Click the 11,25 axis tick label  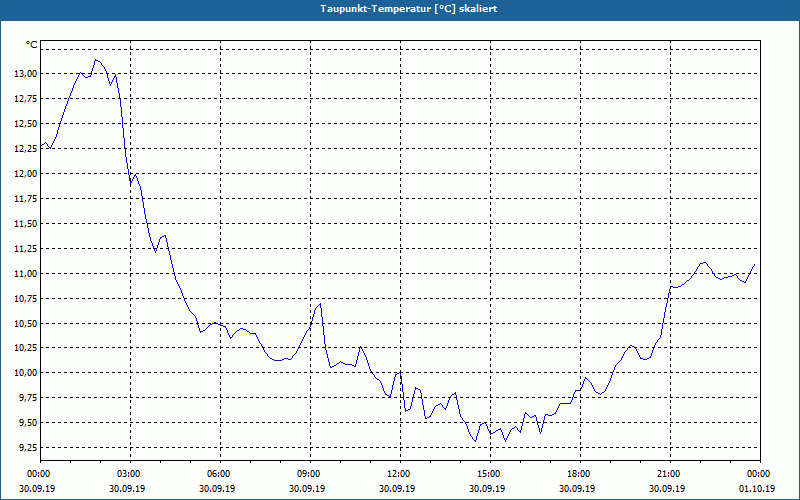(26, 248)
